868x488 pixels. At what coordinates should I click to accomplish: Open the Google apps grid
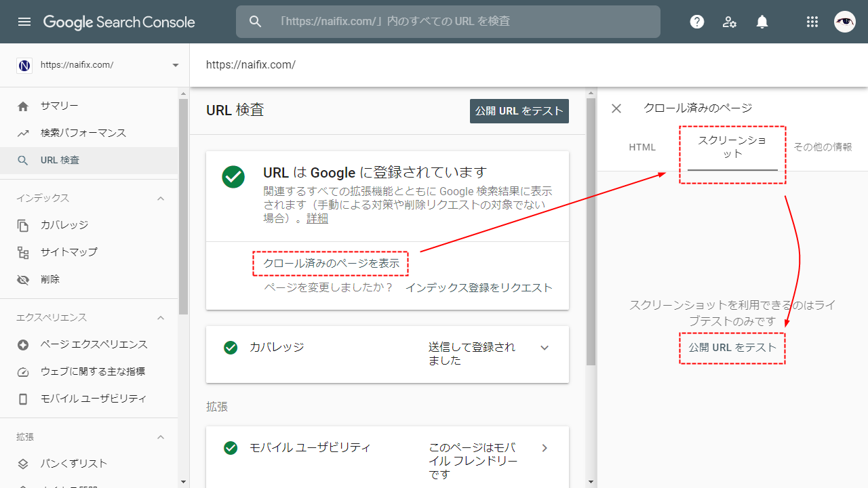[x=812, y=22]
